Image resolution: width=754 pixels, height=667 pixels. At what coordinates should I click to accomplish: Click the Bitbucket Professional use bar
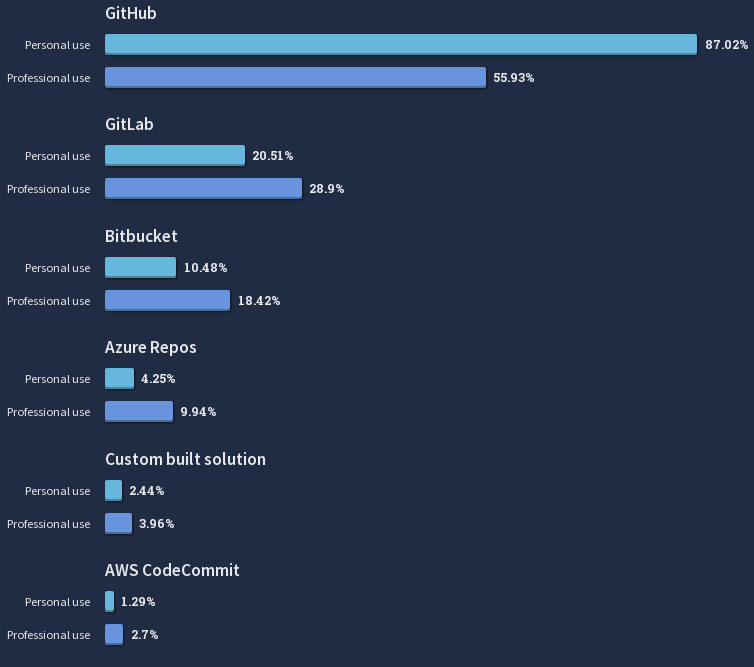coord(167,301)
